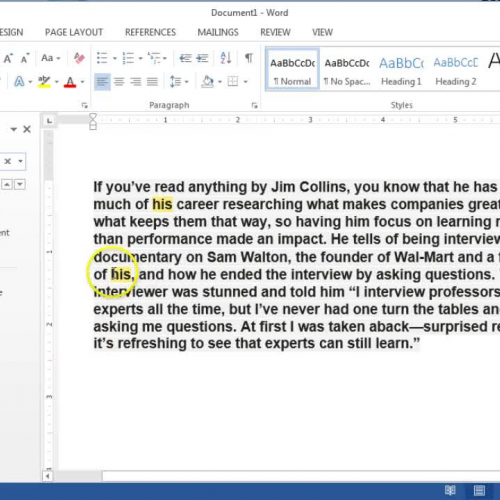
Task: Open the REFERENCES tab
Action: click(x=150, y=32)
